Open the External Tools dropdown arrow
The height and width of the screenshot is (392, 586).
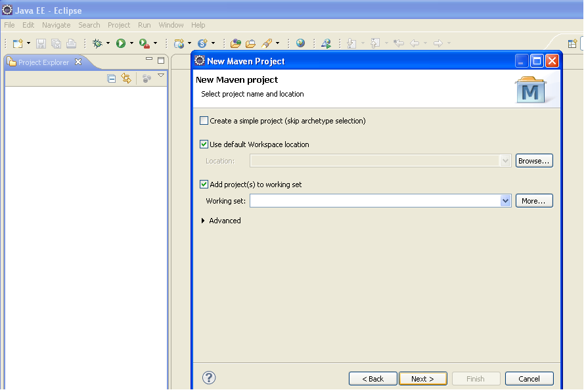click(x=156, y=43)
